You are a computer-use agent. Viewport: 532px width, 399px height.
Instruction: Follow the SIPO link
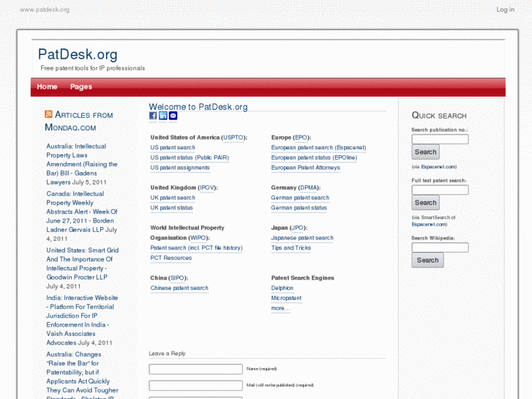[177, 278]
